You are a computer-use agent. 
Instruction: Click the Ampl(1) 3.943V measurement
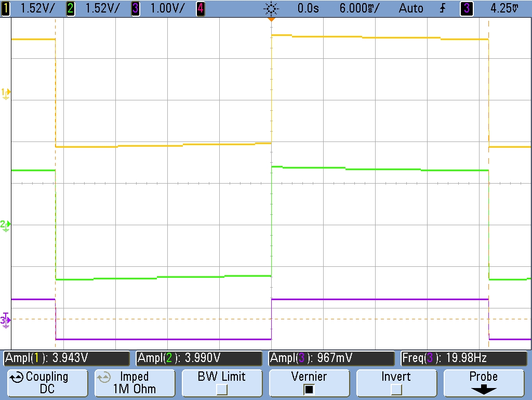[x=66, y=358]
